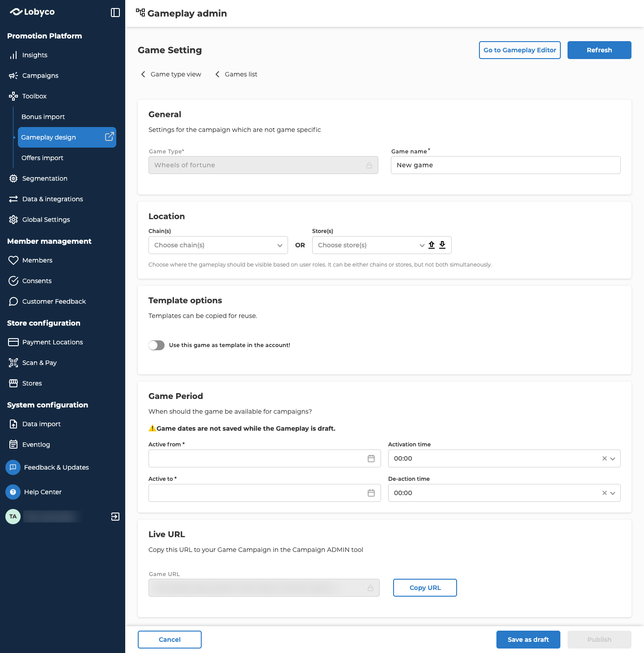Screen dimensions: 644x653
Task: Click the Customer Feedback speech bubble icon
Action: point(13,301)
